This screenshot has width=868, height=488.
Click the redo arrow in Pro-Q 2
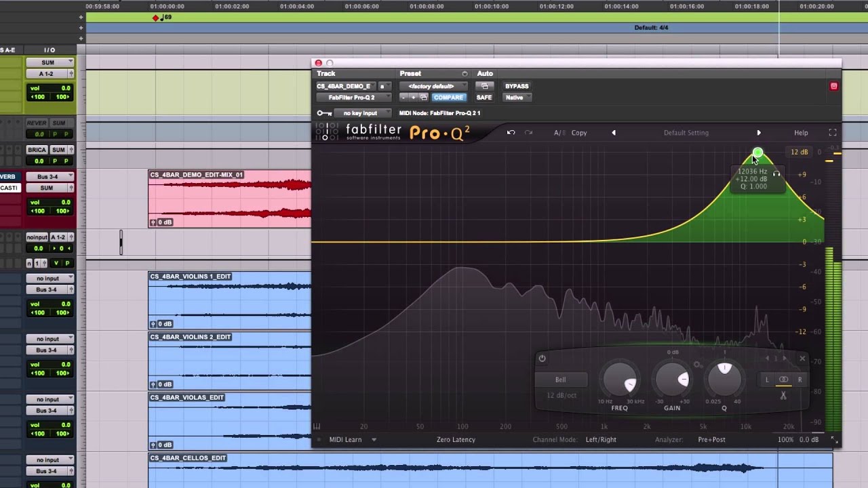click(x=529, y=133)
